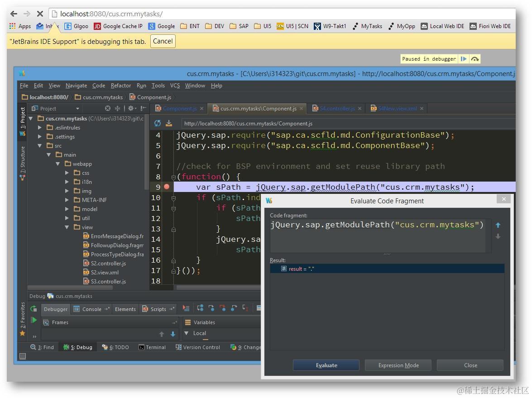
Task: Switch to Scripts debug tab
Action: click(158, 309)
